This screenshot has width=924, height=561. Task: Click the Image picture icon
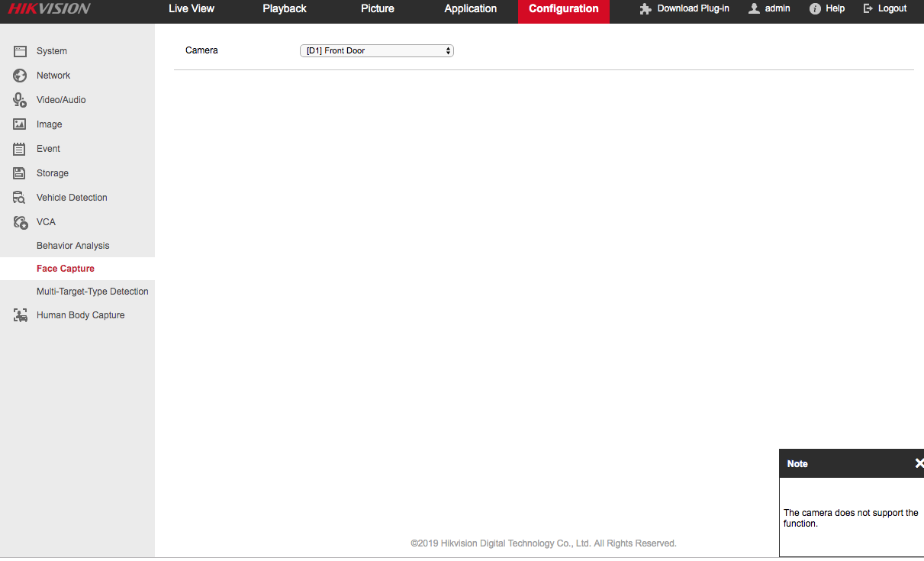(20, 124)
